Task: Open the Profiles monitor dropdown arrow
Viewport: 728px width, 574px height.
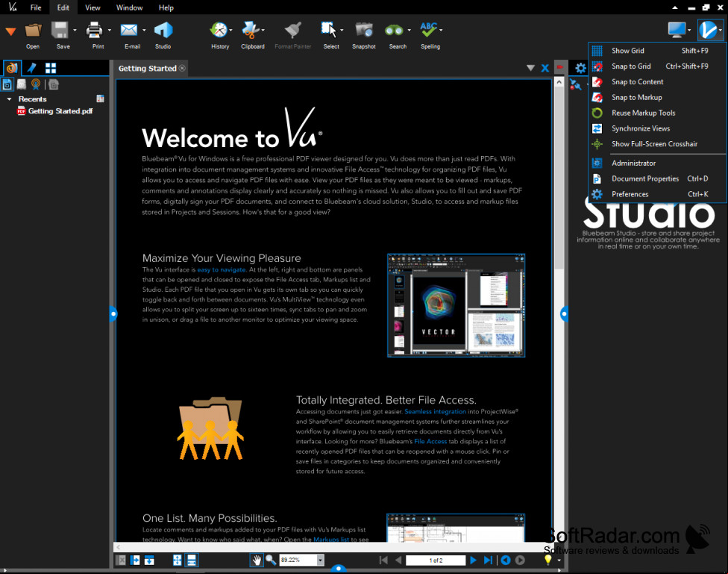Action: [689, 30]
